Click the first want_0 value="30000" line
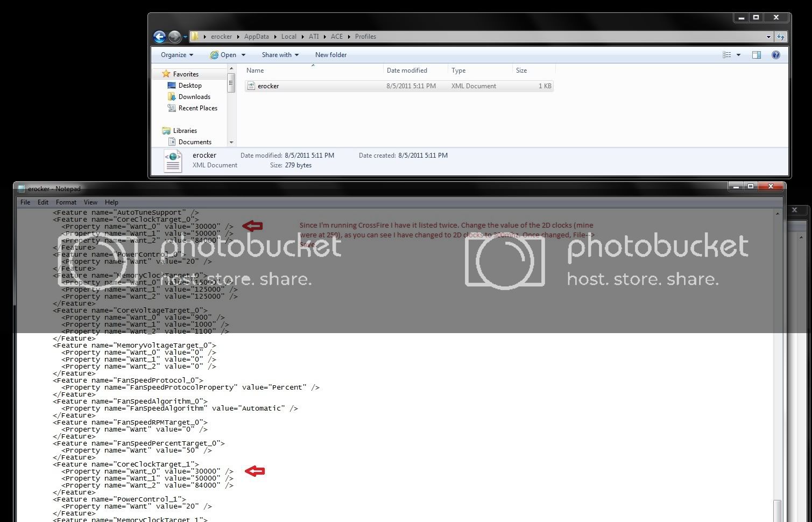 tap(147, 227)
